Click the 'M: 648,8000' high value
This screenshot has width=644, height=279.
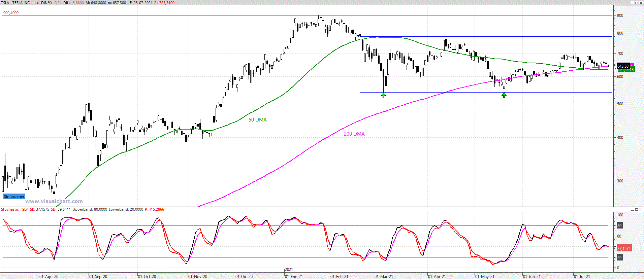(x=96, y=3)
